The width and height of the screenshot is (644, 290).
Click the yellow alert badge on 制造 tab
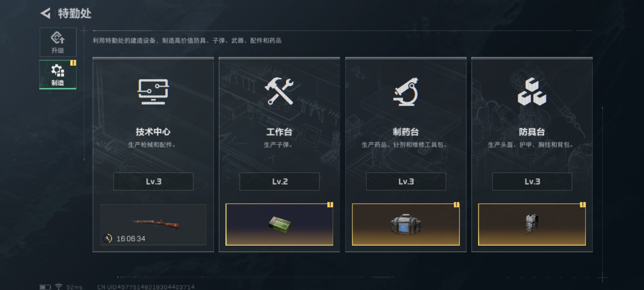[x=73, y=63]
